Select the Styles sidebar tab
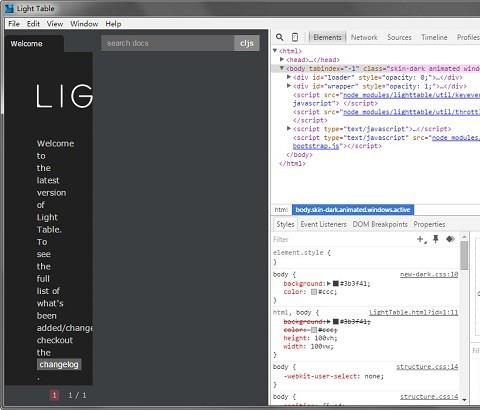This screenshot has width=480, height=410. tap(285, 224)
